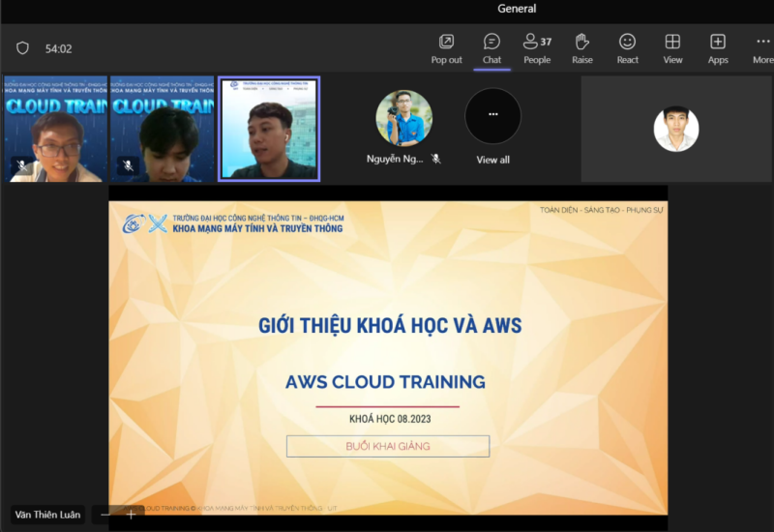The image size is (774, 532).
Task: Click the Nguyễn Ng... participant avatar
Action: (x=403, y=118)
